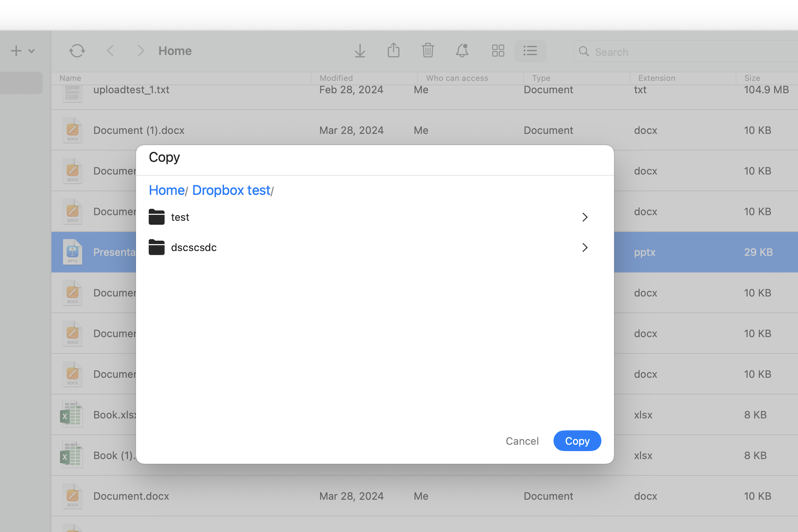Click the trash delete icon
Screen dimensions: 798x532
[x=428, y=51]
